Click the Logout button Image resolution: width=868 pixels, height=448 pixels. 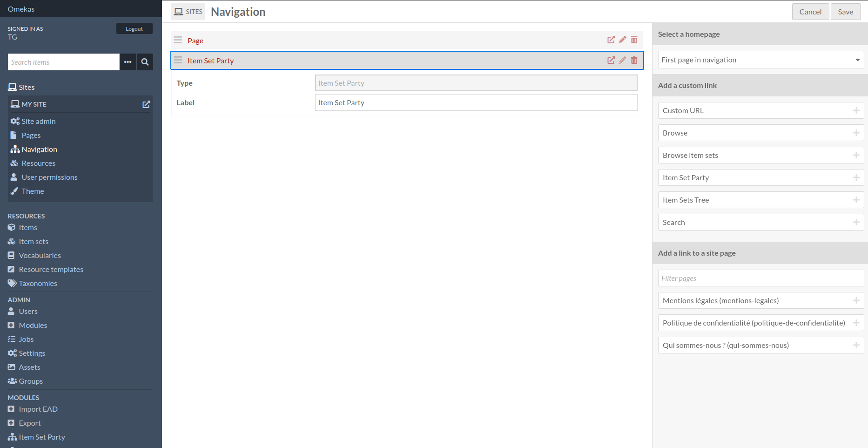(135, 28)
